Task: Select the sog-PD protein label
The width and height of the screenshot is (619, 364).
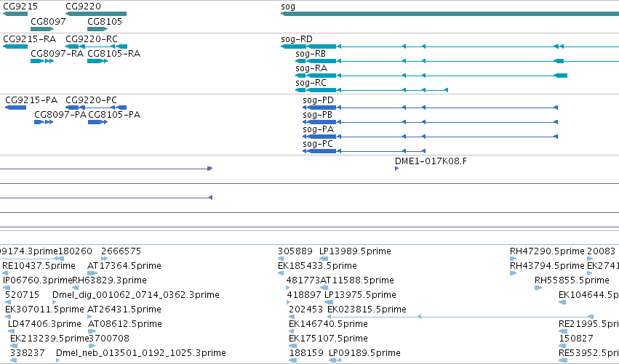Action: pos(318,100)
